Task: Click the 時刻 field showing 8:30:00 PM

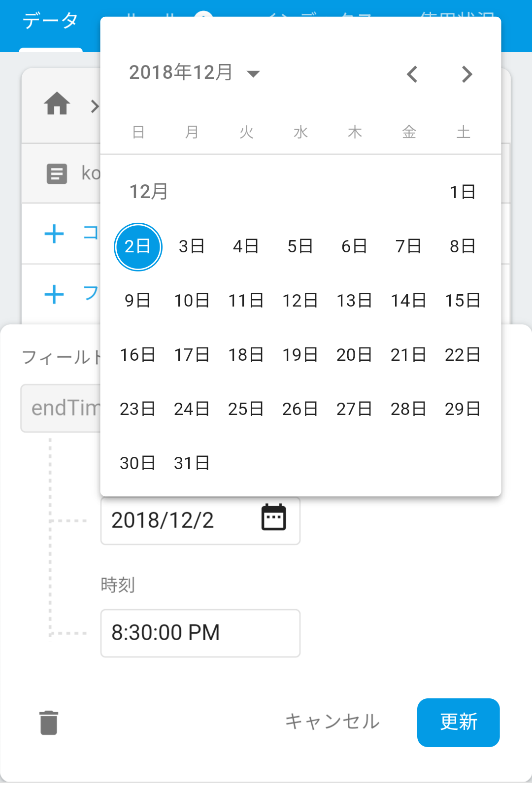Action: point(200,633)
